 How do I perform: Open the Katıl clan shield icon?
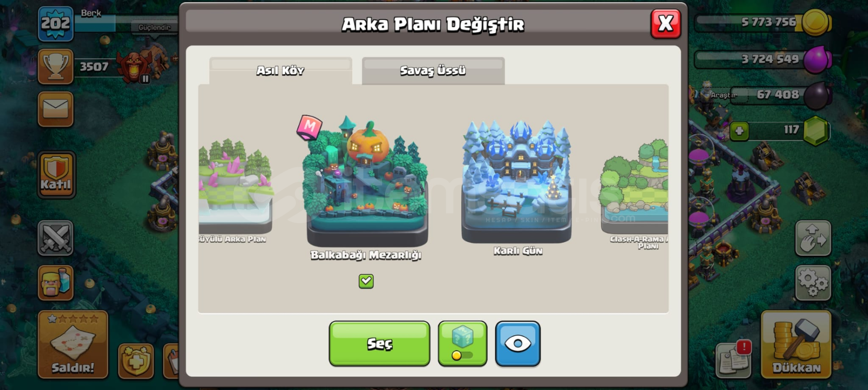point(56,175)
